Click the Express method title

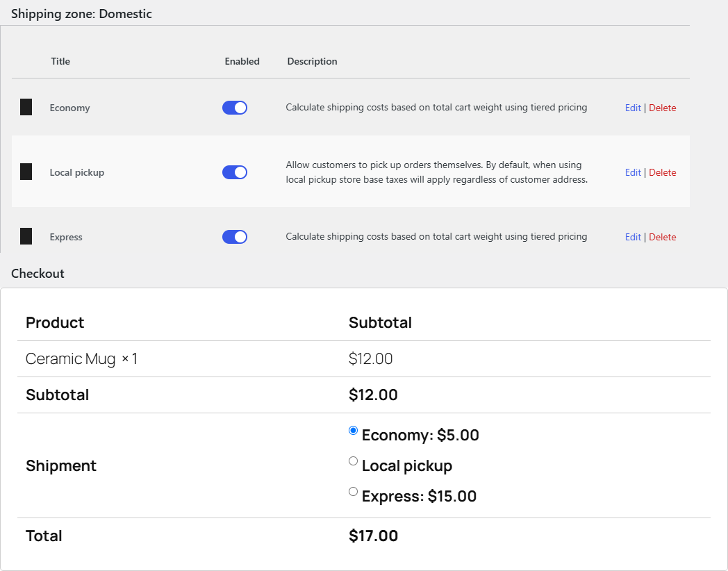(66, 237)
